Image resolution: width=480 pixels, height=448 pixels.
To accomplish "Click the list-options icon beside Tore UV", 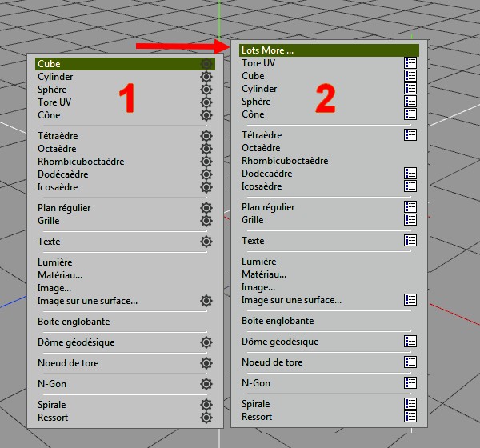I will click(x=410, y=62).
